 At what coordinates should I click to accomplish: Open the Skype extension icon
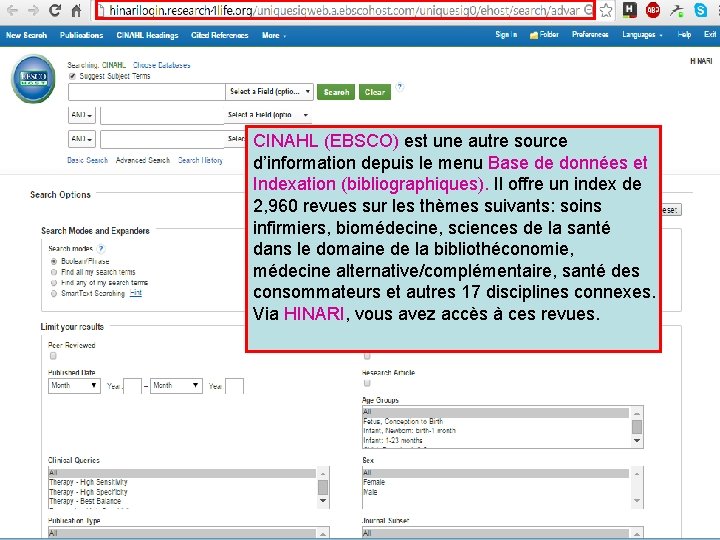click(700, 10)
